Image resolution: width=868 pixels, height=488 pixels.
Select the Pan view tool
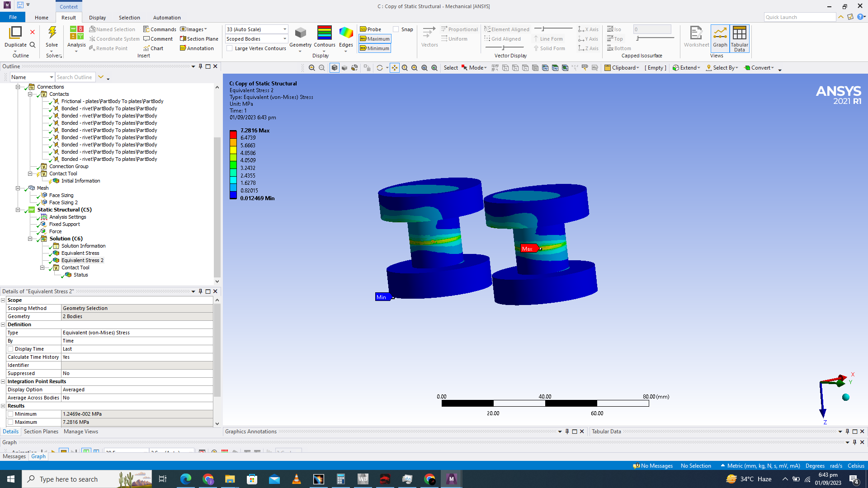click(x=395, y=68)
